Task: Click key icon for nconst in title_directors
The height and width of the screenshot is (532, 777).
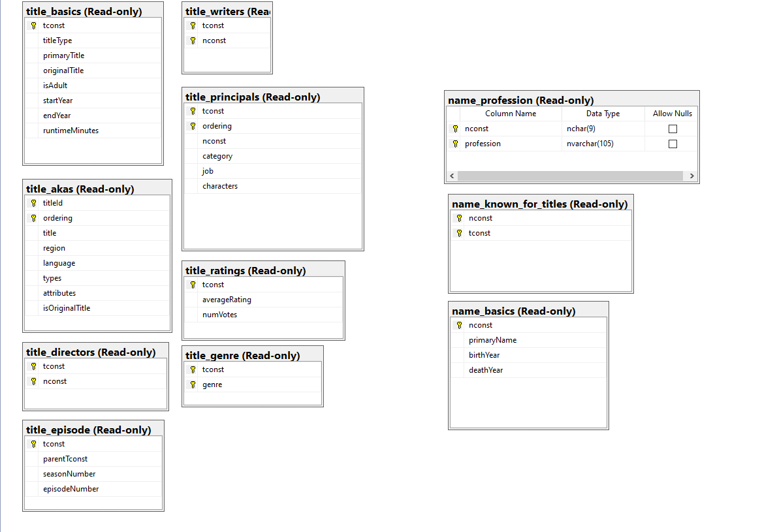Action: [34, 381]
